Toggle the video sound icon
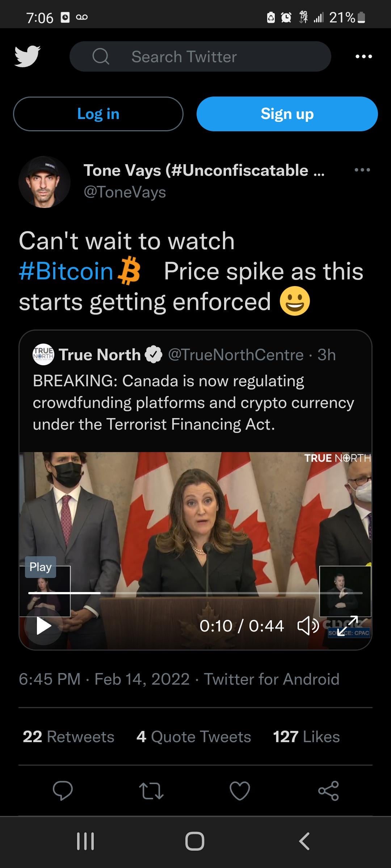Image resolution: width=391 pixels, height=868 pixels. [x=307, y=626]
